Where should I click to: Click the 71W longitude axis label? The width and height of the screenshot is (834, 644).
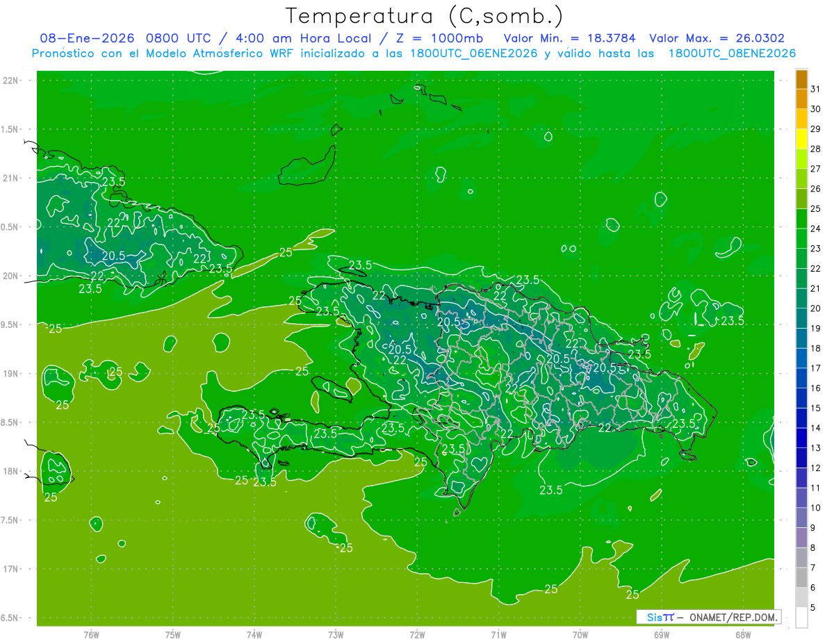coord(498,634)
